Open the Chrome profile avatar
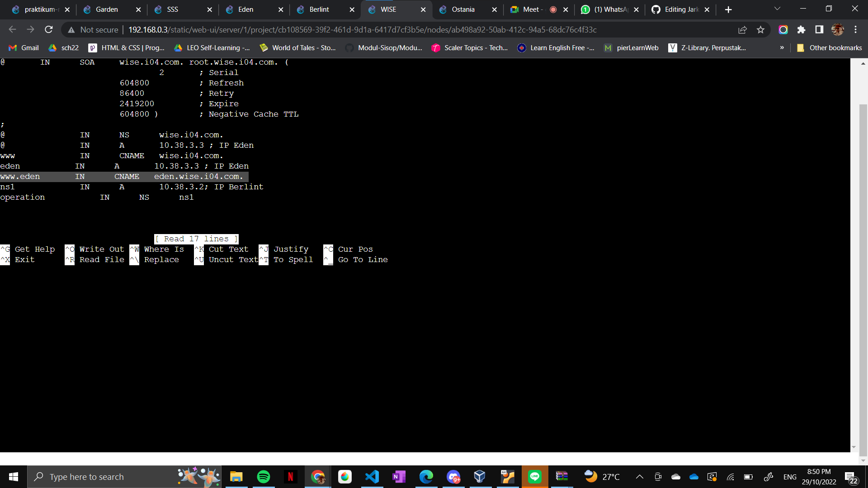 (x=838, y=29)
